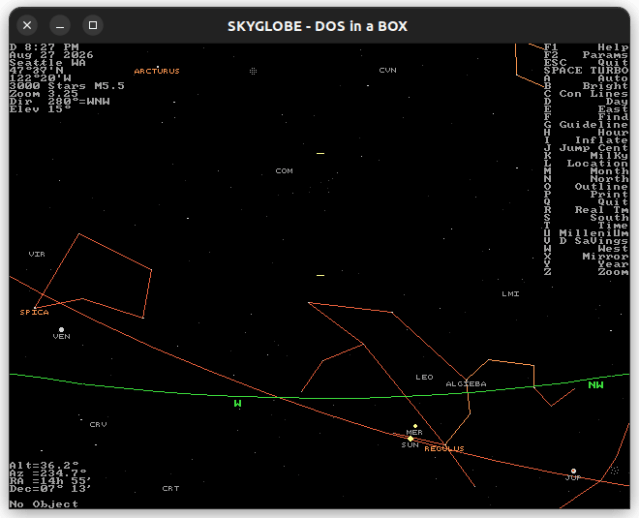
Task: Toggle A Auto mode
Action: (x=586, y=78)
